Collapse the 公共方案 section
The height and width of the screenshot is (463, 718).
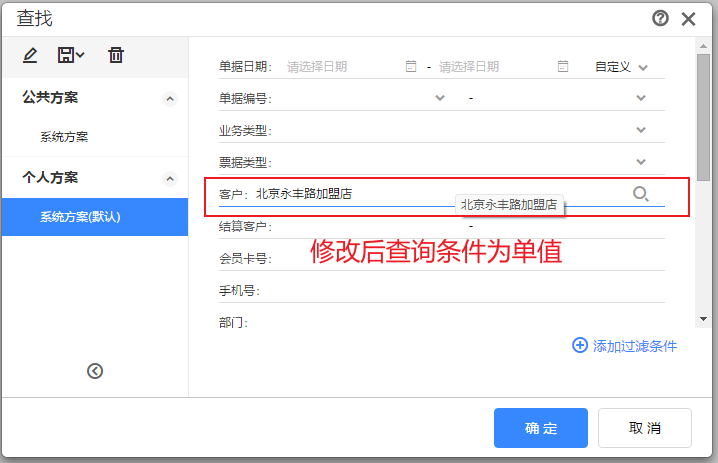(x=170, y=98)
